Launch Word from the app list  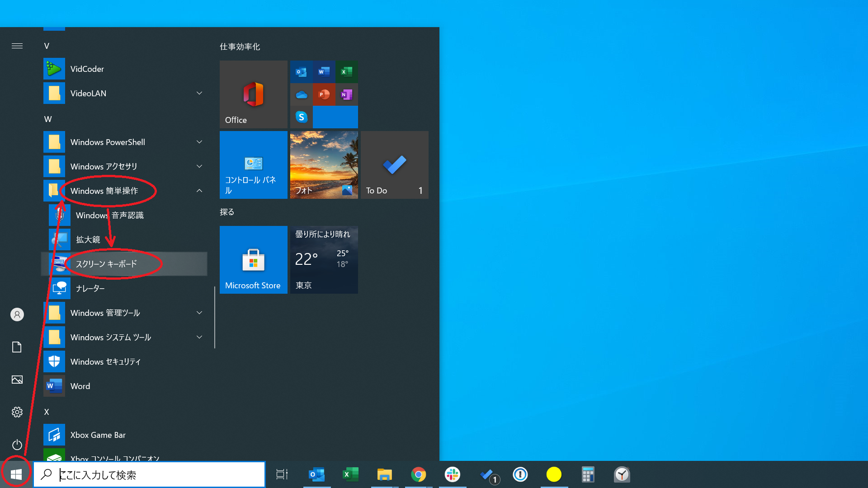pyautogui.click(x=124, y=386)
